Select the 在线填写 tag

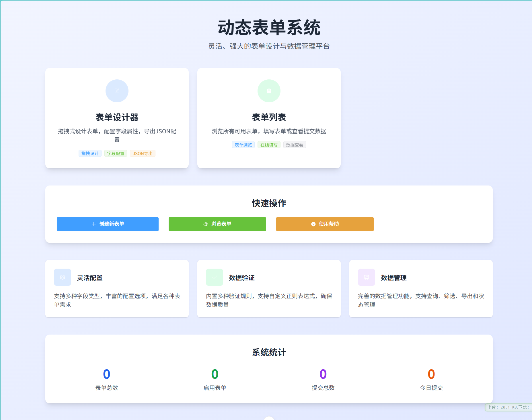[269, 145]
